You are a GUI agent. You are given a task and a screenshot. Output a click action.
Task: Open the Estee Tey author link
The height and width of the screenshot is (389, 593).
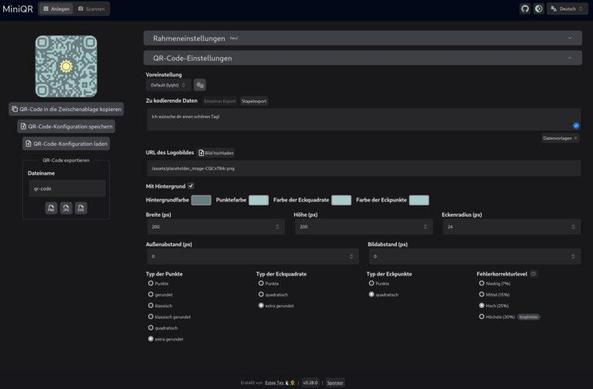[274, 383]
